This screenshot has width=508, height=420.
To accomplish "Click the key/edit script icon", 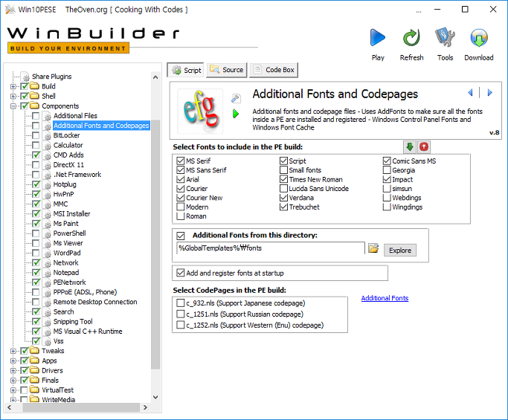I will point(236,98).
